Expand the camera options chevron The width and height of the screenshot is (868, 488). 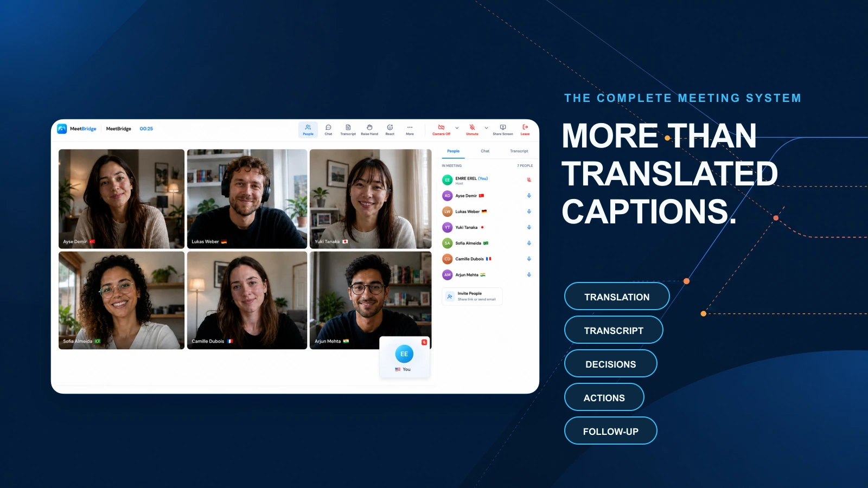point(457,128)
